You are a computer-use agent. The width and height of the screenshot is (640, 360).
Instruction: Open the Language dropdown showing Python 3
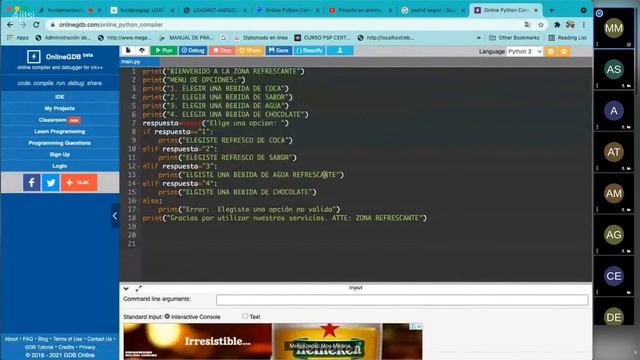pyautogui.click(x=524, y=51)
